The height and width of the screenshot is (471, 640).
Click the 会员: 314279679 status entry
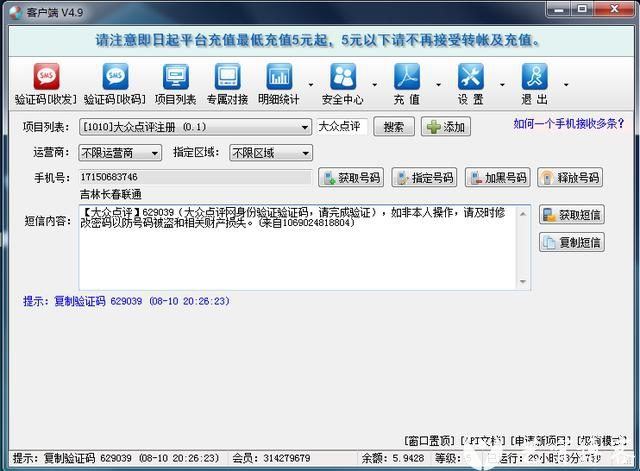click(271, 458)
